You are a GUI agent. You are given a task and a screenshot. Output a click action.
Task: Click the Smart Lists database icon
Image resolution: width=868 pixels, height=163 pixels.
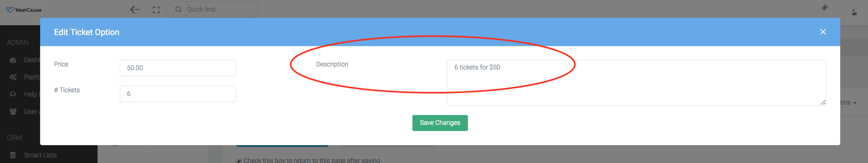[13, 155]
